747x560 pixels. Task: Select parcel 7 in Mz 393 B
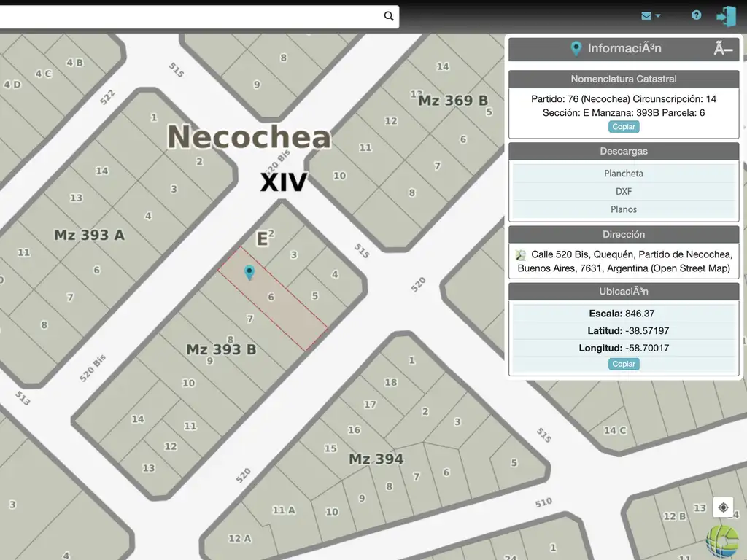pyautogui.click(x=249, y=319)
